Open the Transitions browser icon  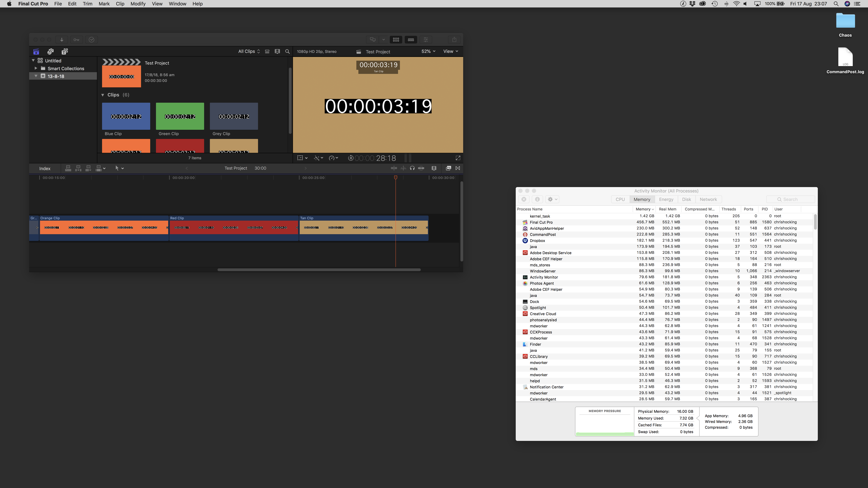point(458,168)
